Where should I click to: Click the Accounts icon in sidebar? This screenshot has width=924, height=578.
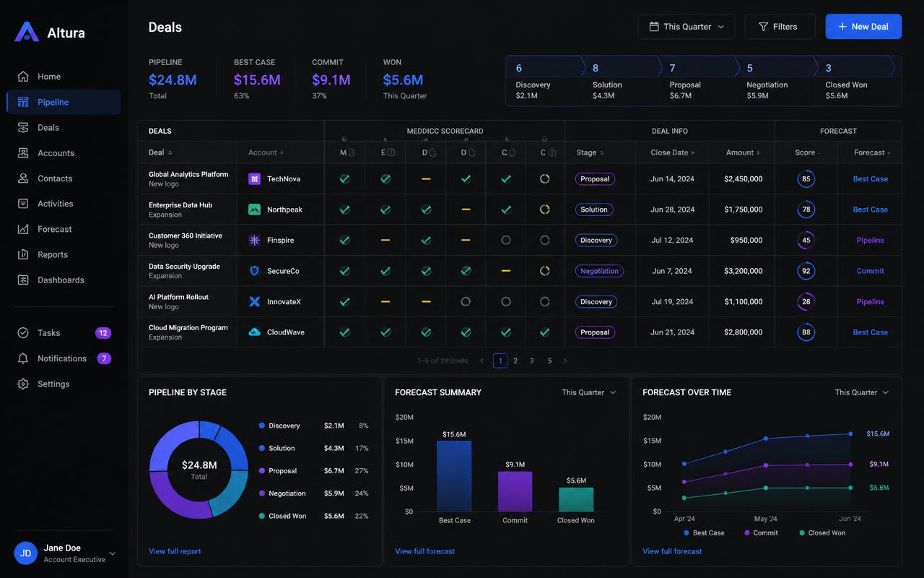23,153
